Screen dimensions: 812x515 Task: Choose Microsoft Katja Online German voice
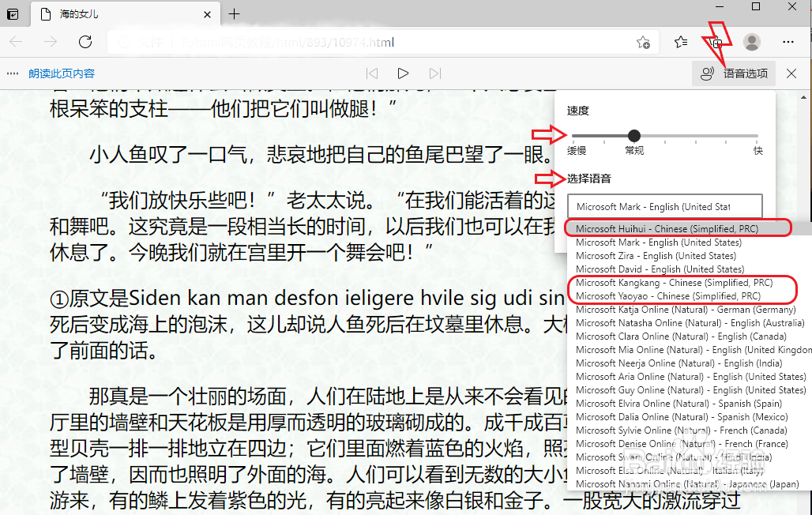(x=688, y=310)
